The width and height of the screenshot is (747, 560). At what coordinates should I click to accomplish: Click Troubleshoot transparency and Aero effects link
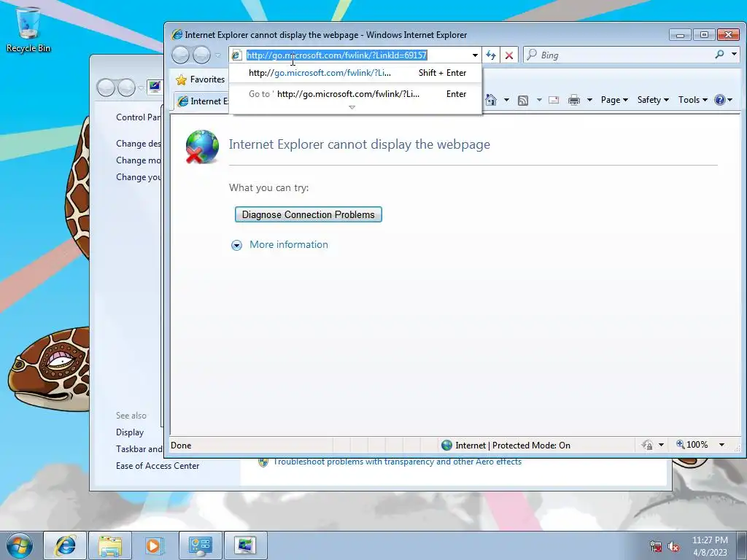click(x=398, y=462)
